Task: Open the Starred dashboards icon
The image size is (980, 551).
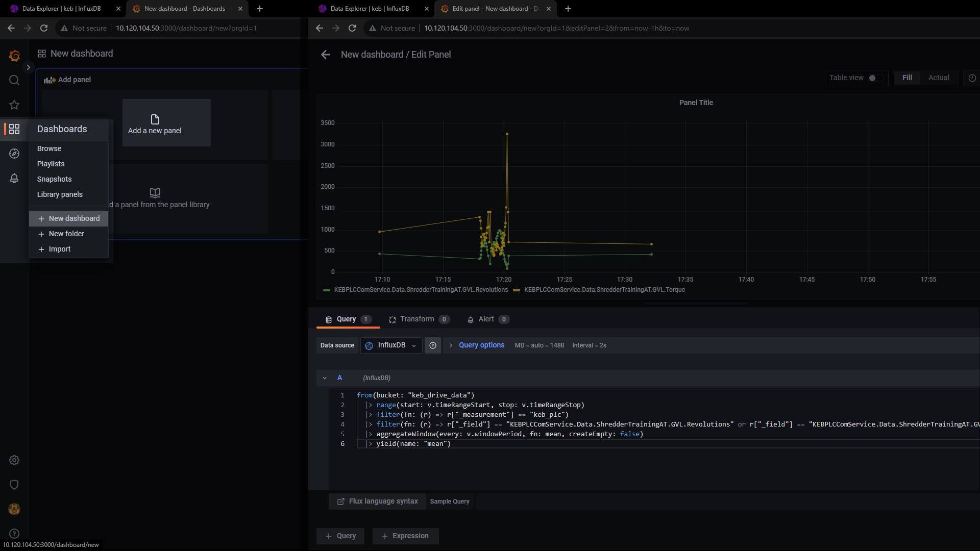Action: [x=14, y=105]
